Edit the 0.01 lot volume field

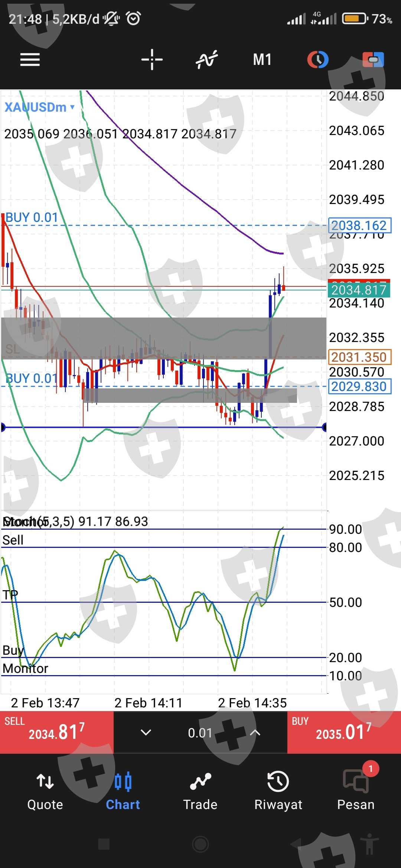[200, 733]
